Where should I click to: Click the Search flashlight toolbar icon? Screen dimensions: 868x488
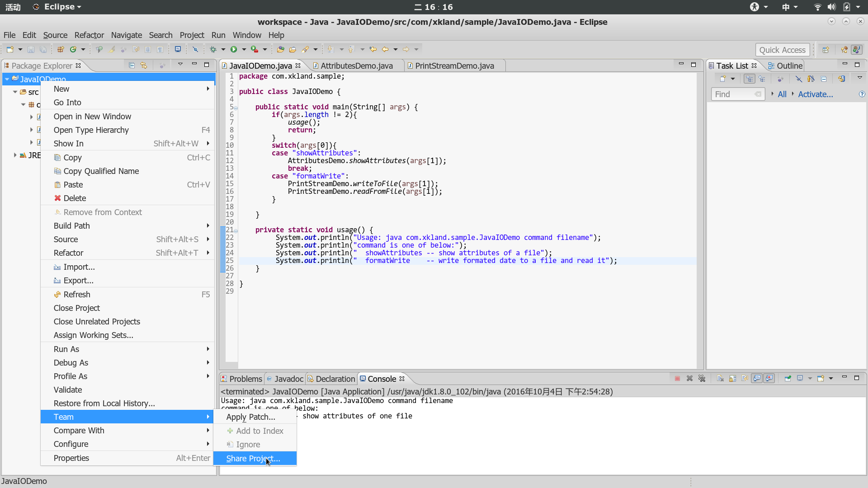pyautogui.click(x=306, y=49)
